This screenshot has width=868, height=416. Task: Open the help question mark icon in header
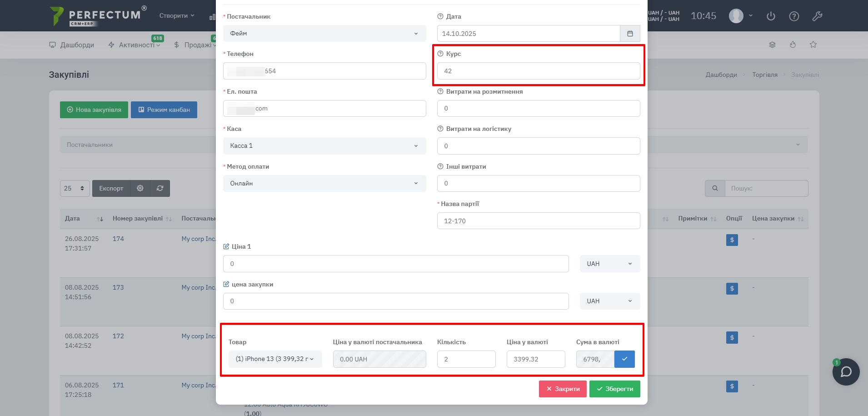point(794,16)
